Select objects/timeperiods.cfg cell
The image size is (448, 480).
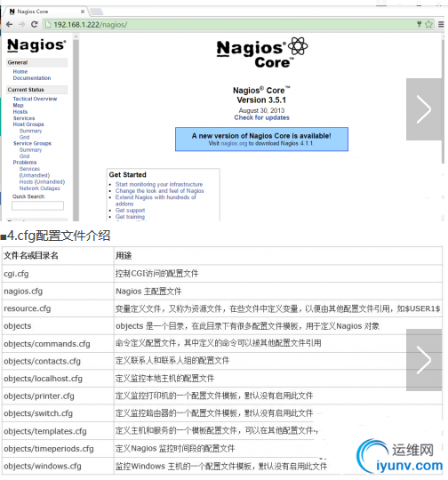click(58, 449)
